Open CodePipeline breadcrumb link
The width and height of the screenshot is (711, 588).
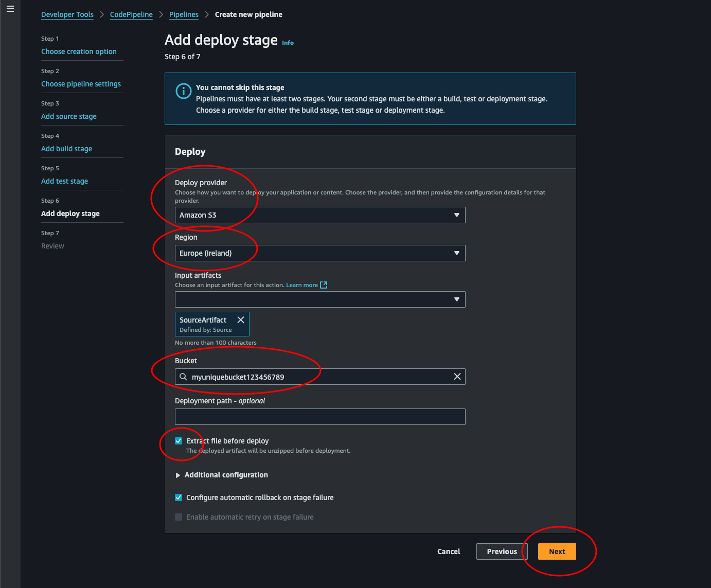point(131,14)
